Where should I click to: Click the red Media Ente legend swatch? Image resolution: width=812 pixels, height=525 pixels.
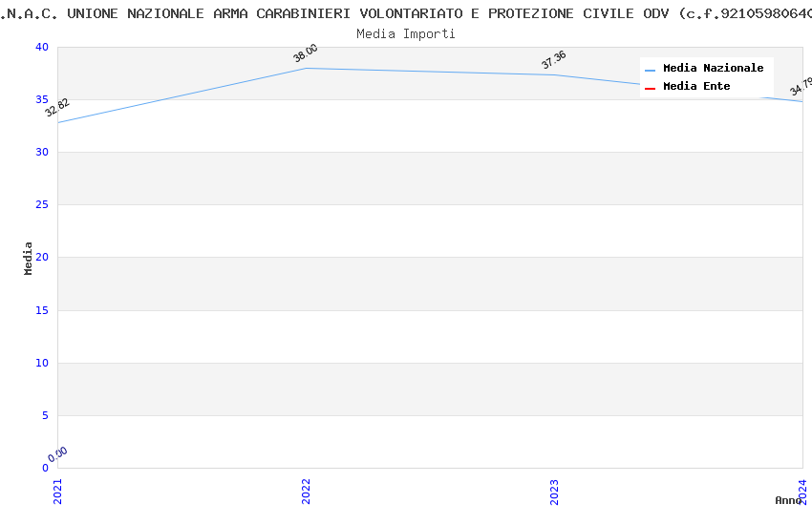click(651, 88)
